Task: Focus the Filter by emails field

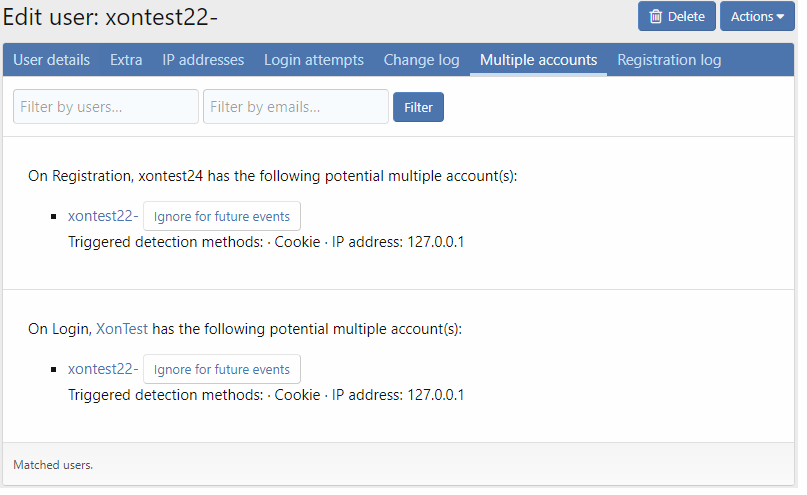Action: pos(296,107)
